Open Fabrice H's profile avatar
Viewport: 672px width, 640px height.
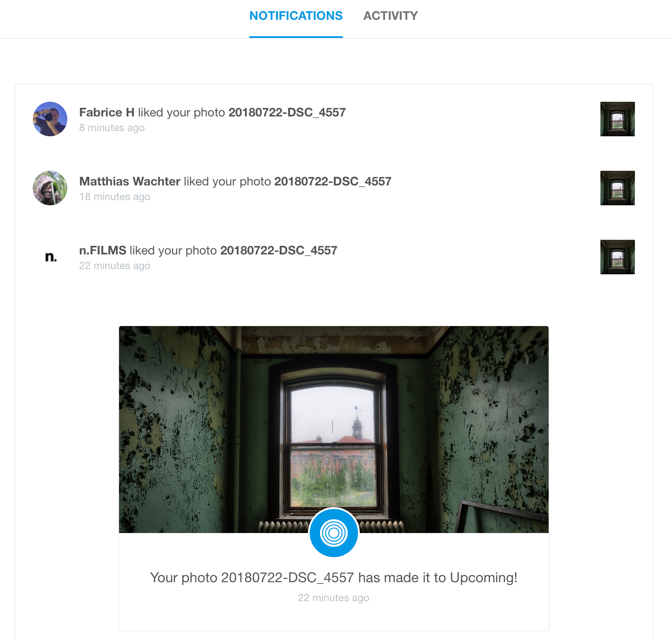pyautogui.click(x=50, y=119)
